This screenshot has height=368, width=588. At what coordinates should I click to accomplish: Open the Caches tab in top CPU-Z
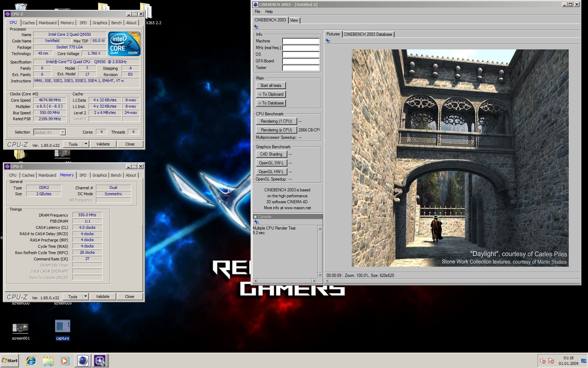point(29,23)
